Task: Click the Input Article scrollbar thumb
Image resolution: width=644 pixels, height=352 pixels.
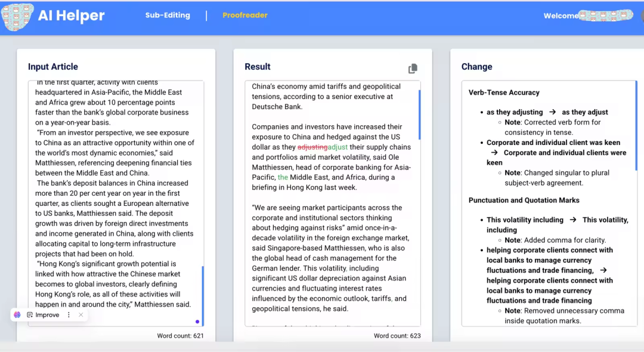Action: (203, 295)
